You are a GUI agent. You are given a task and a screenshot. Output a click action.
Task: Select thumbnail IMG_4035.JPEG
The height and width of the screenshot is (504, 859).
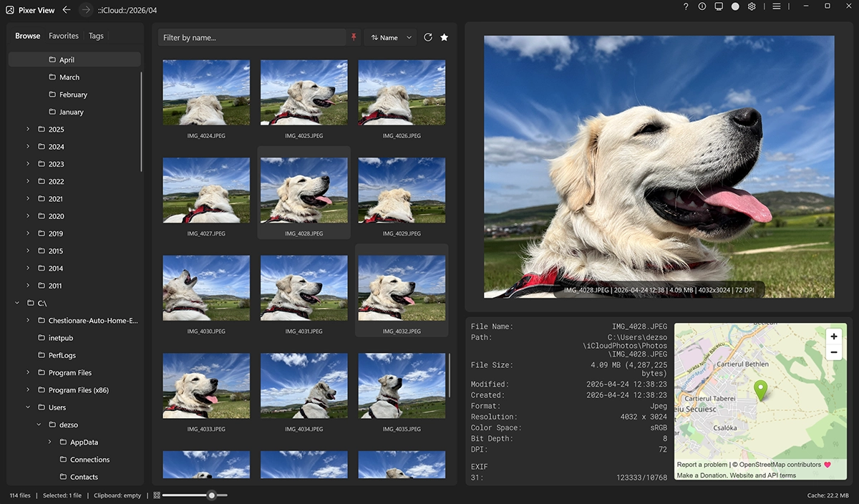402,386
